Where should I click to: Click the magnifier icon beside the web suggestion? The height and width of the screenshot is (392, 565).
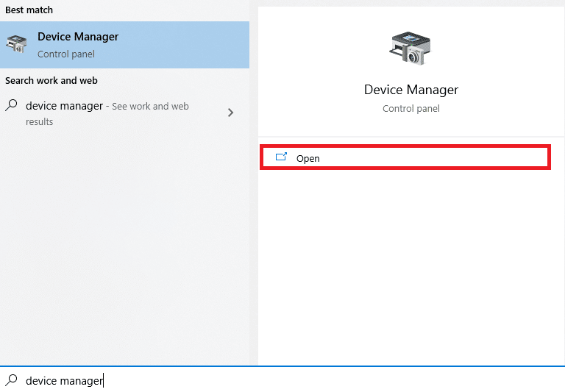pyautogui.click(x=11, y=106)
